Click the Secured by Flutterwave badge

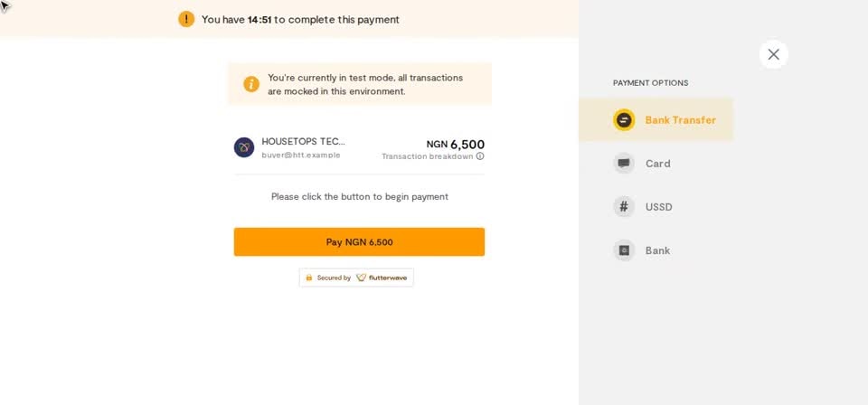pyautogui.click(x=356, y=278)
